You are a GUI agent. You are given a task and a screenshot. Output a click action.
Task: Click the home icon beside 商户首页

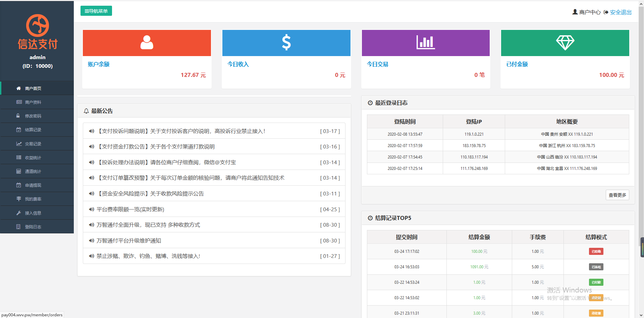tap(19, 88)
